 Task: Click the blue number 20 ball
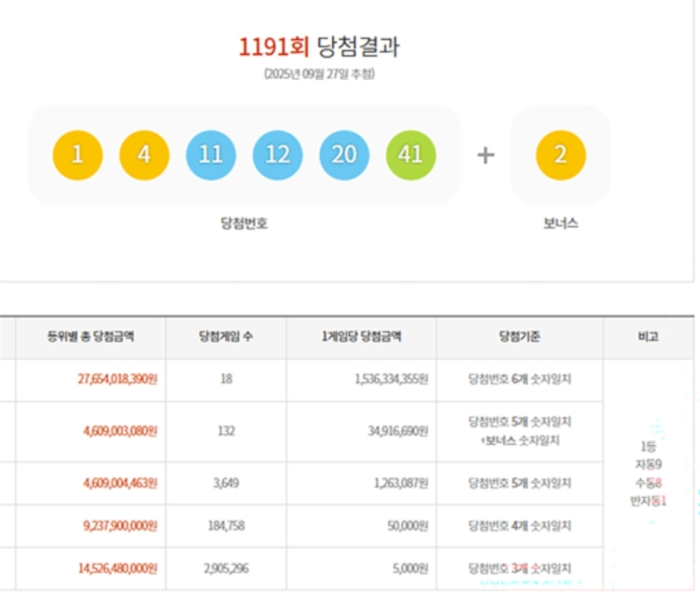coord(344,155)
